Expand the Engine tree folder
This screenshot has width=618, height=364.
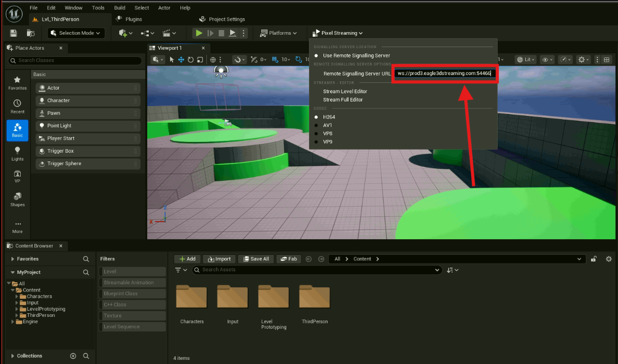click(12, 322)
